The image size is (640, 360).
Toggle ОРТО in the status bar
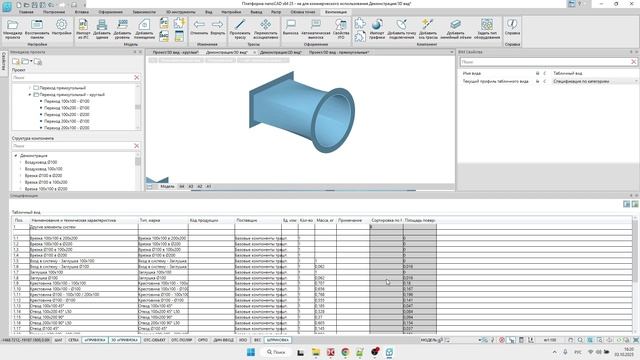[203, 340]
